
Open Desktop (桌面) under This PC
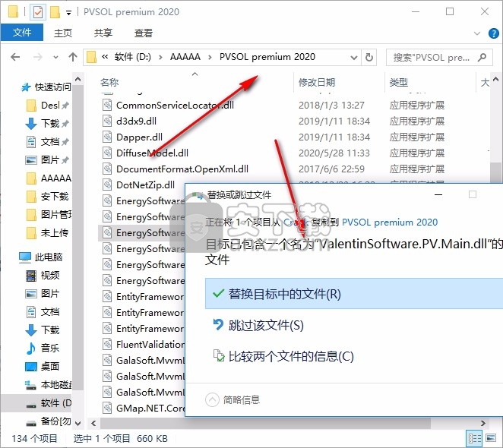(x=43, y=366)
